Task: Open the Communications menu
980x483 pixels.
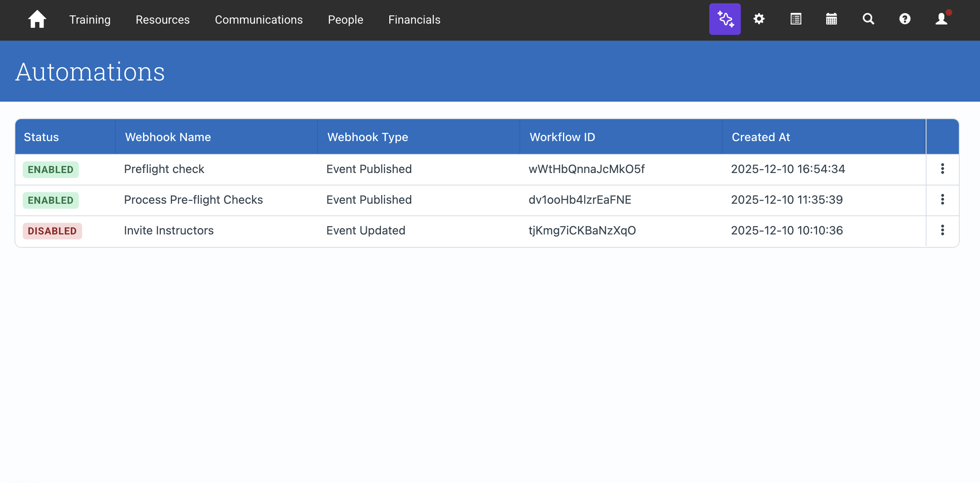Action: click(x=259, y=20)
